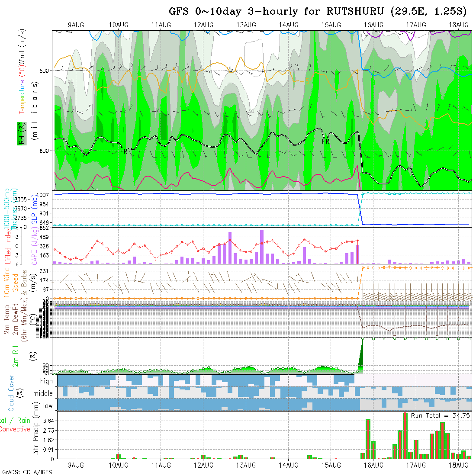Click 18AUG on the bottom date axis
This screenshot has height=476, width=476.
point(459,465)
